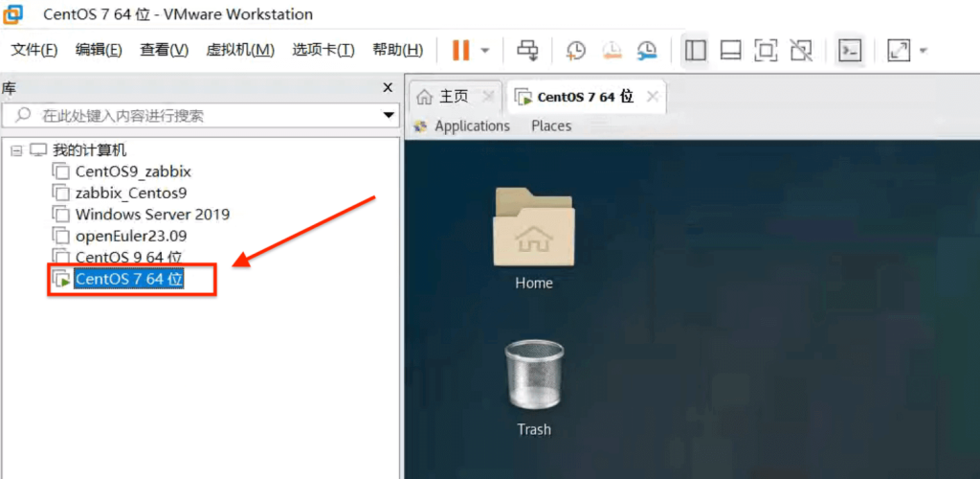Open the 编辑(E) menu

coord(99,50)
